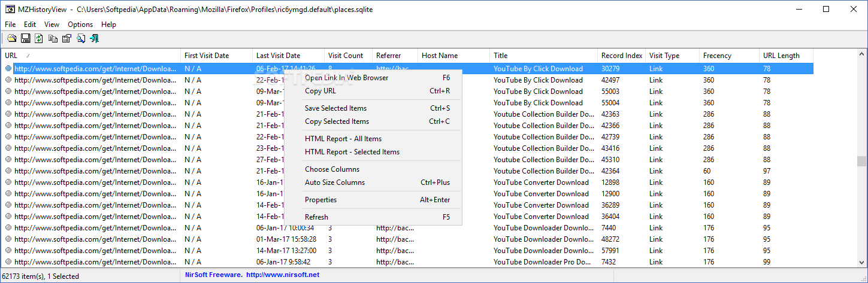
Task: Open the nirsoft.net link in status bar
Action: pyautogui.click(x=283, y=275)
